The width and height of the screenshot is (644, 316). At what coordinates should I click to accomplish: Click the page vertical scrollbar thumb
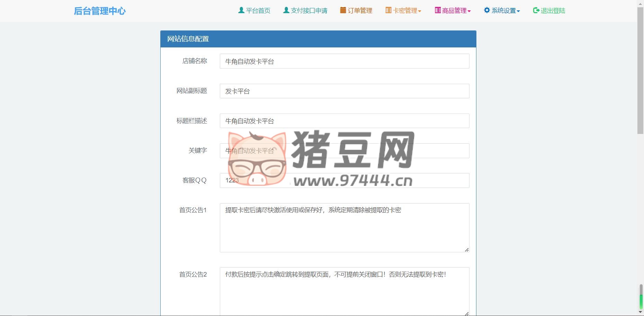(640, 70)
